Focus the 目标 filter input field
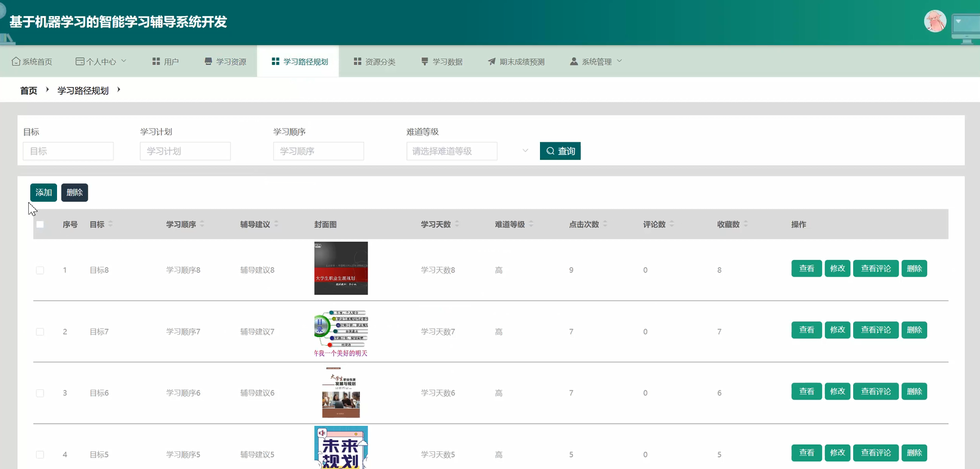980x469 pixels. click(68, 151)
